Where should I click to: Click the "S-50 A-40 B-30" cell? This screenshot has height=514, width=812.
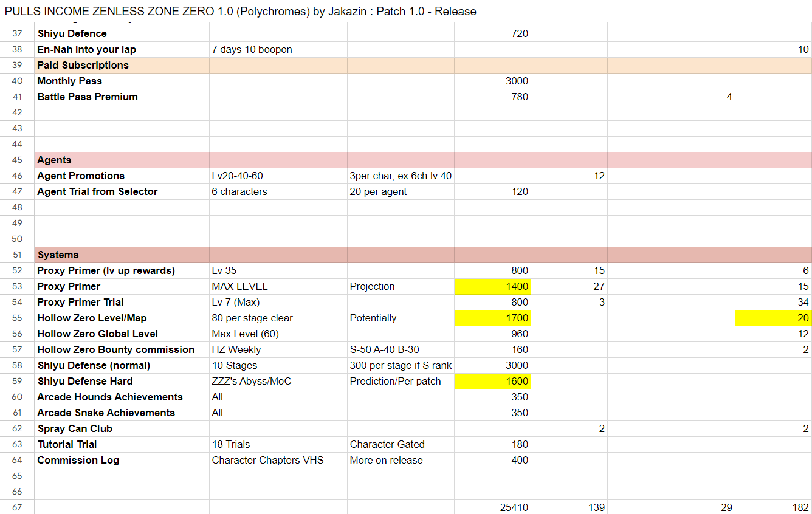401,349
